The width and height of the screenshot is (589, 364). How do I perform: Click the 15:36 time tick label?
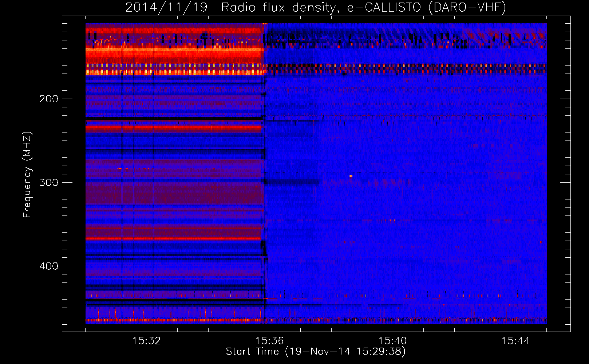tap(269, 341)
